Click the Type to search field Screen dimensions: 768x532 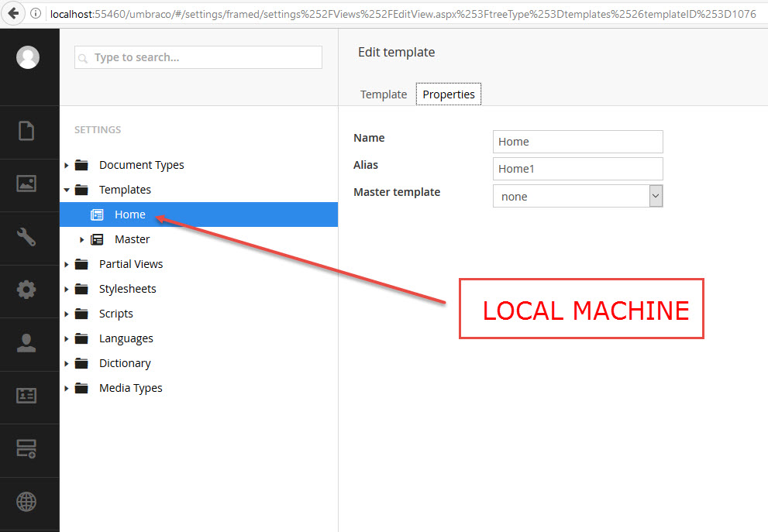coord(198,57)
